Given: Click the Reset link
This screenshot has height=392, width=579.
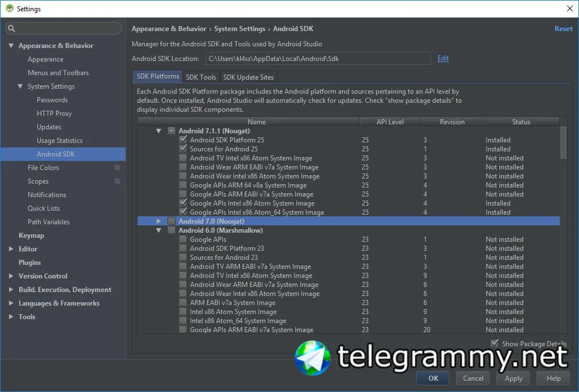Looking at the screenshot, I should click(564, 29).
